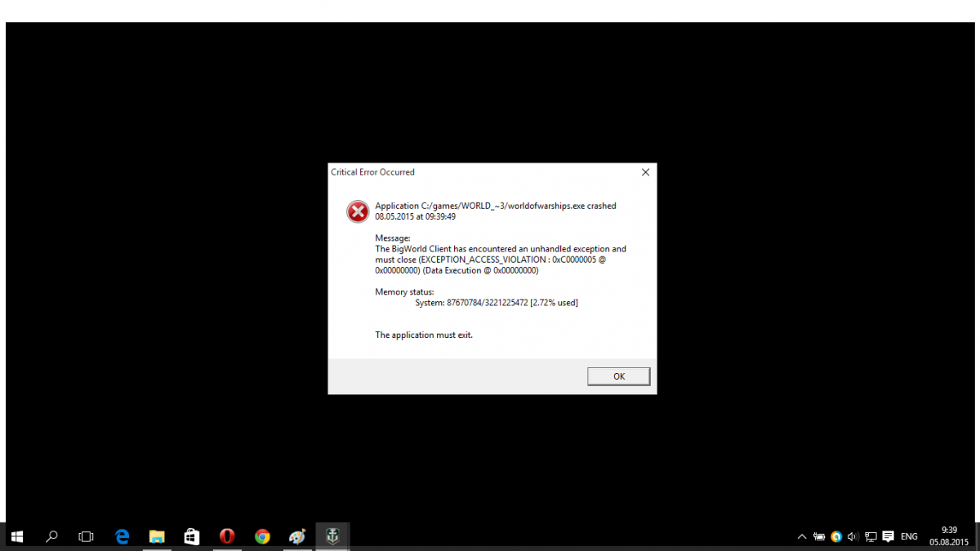The image size is (980, 551).
Task: Open taskbar search magnifier
Action: click(51, 536)
